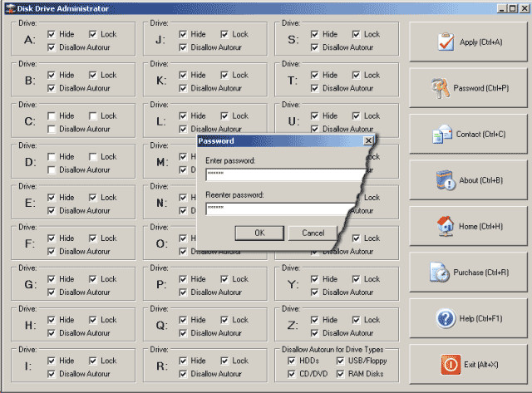The image size is (532, 393).
Task: Untick the CD/DVD drive type checkbox
Action: point(291,374)
